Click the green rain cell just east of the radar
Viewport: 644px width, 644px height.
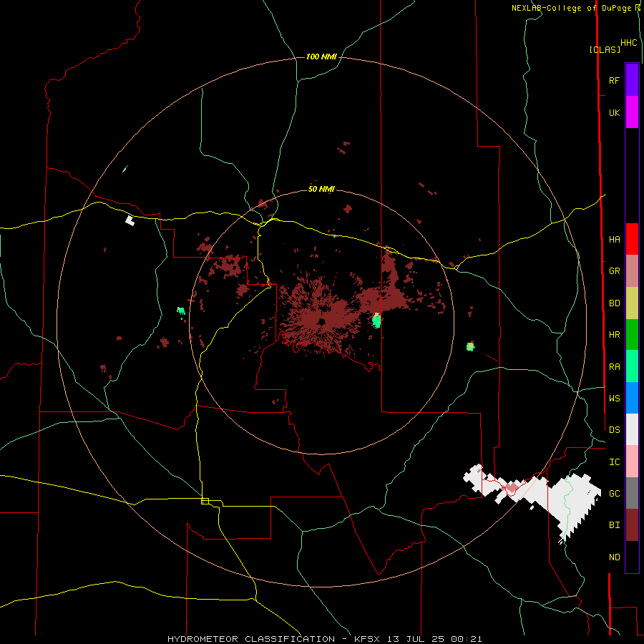click(376, 321)
